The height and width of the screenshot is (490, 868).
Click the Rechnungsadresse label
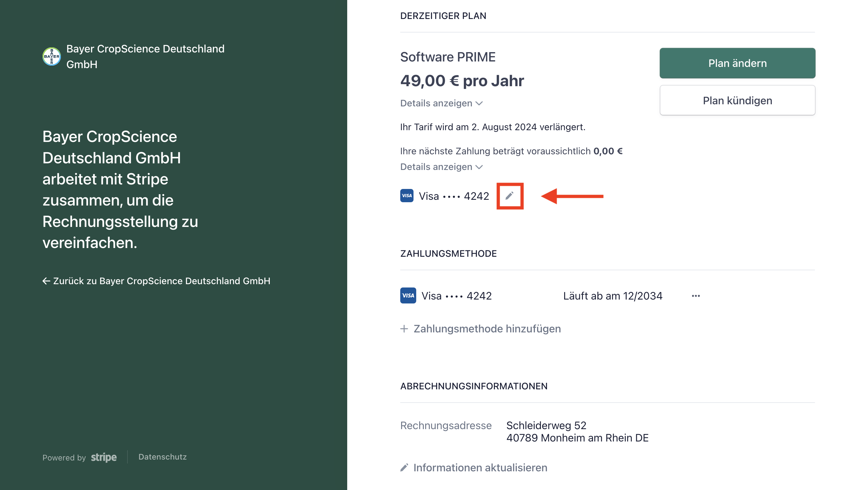(x=446, y=425)
